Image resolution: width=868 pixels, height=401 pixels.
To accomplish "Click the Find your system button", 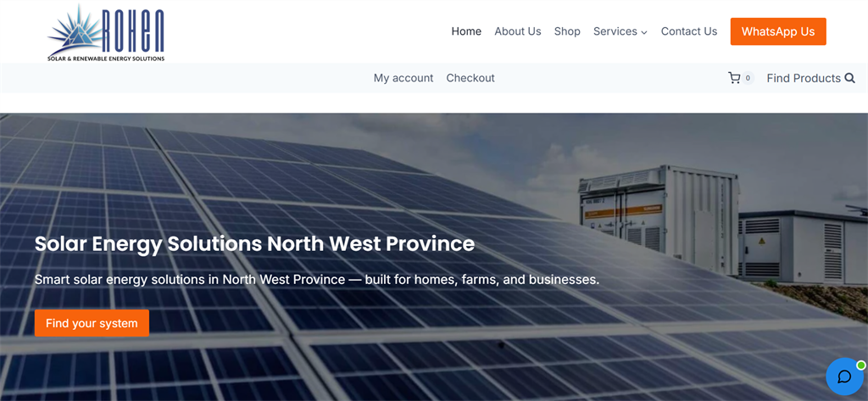I will point(92,323).
